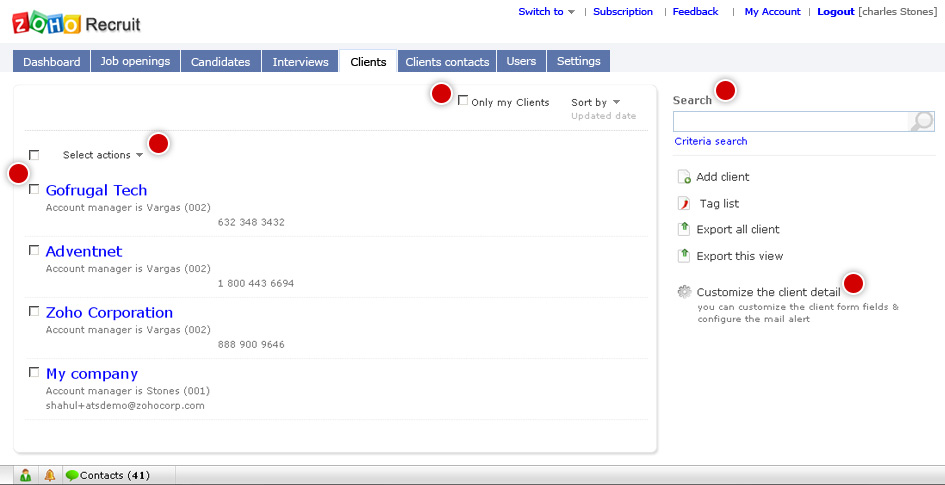The image size is (945, 485).
Task: Select the Clients tab
Action: point(368,61)
